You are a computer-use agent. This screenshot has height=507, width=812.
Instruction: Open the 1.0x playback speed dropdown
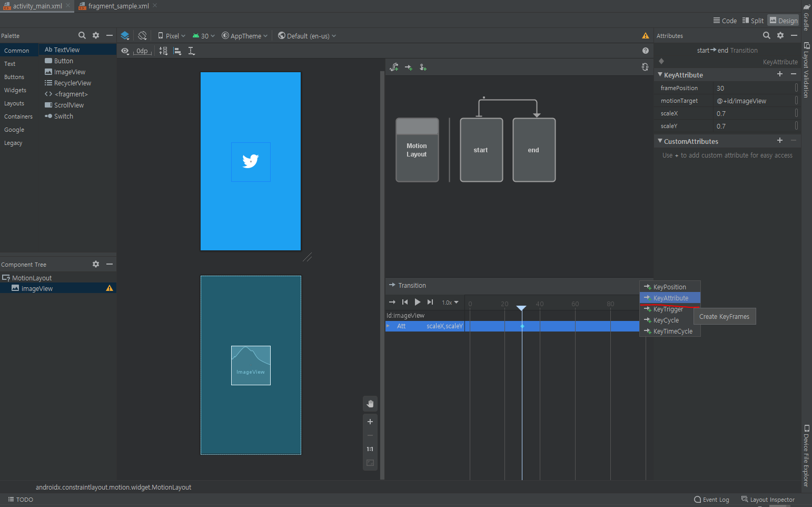[450, 303]
